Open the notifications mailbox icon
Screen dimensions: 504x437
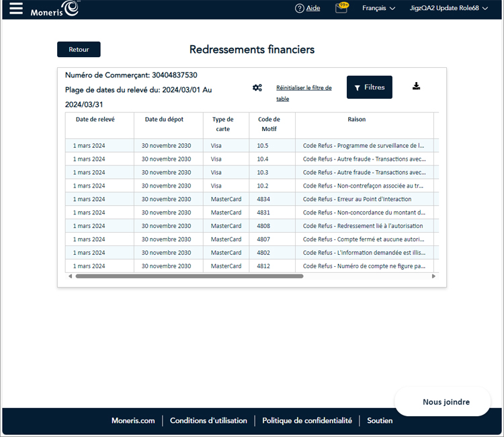click(x=341, y=9)
